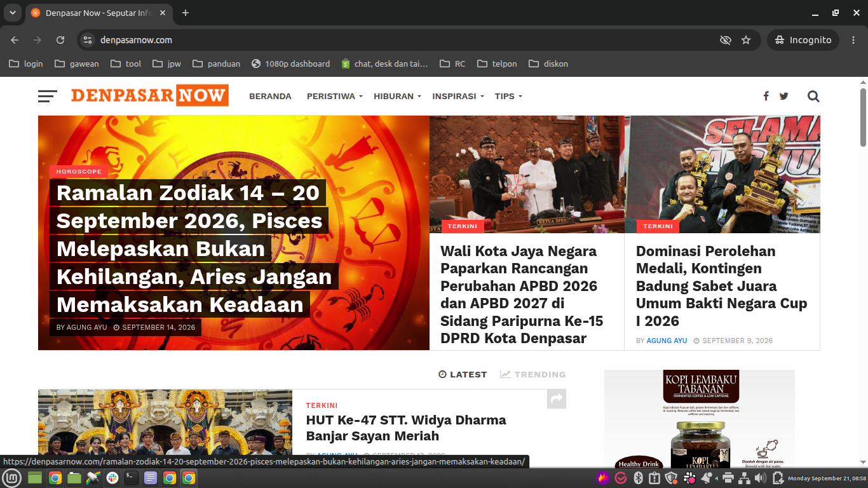
Task: Open the Chrome three-dot menu
Action: click(x=853, y=40)
